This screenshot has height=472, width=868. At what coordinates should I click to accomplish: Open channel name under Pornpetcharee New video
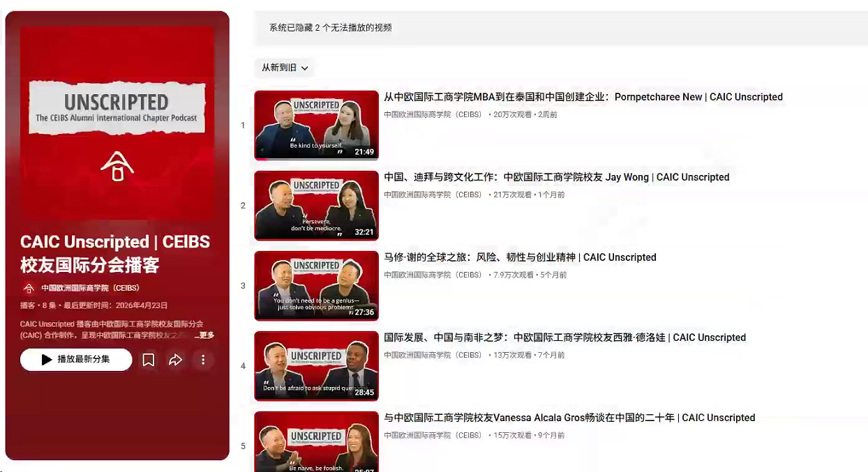(x=433, y=114)
